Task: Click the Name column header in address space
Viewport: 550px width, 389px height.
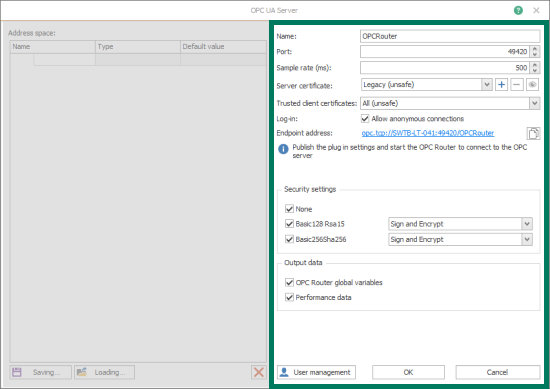Action: 53,47
